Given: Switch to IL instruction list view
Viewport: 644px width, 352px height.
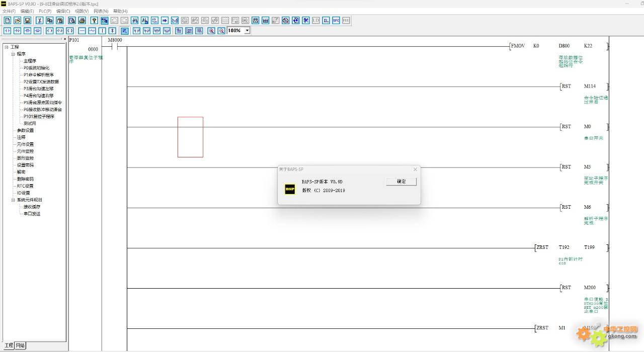Looking at the screenshot, I should 326,21.
